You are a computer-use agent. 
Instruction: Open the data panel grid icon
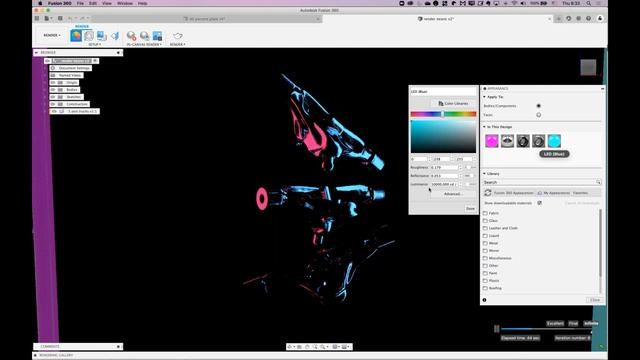tap(37, 18)
